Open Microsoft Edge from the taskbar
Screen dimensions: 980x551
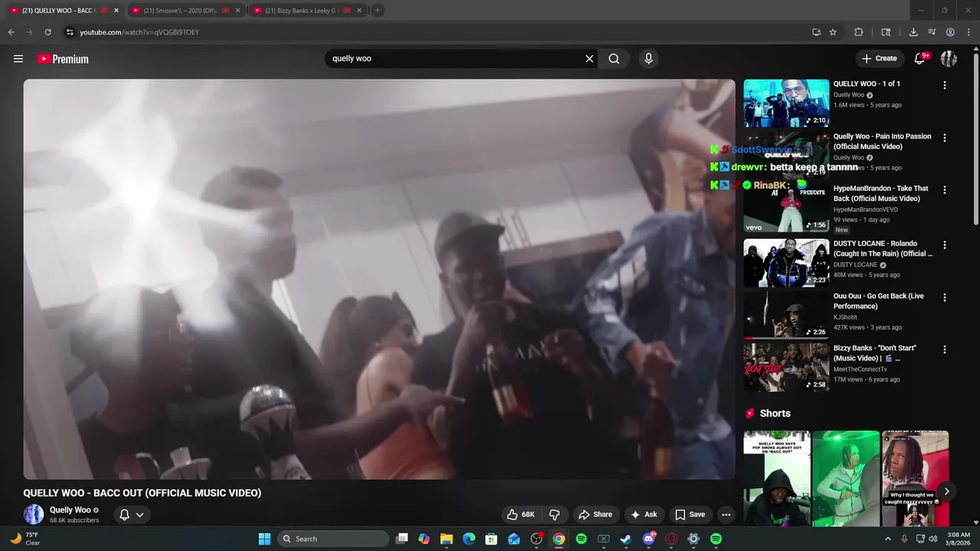[469, 539]
